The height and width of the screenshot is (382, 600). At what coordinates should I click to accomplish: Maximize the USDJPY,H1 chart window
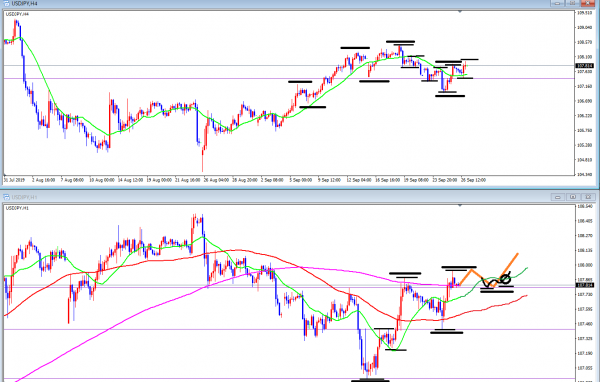pyautogui.click(x=572, y=197)
